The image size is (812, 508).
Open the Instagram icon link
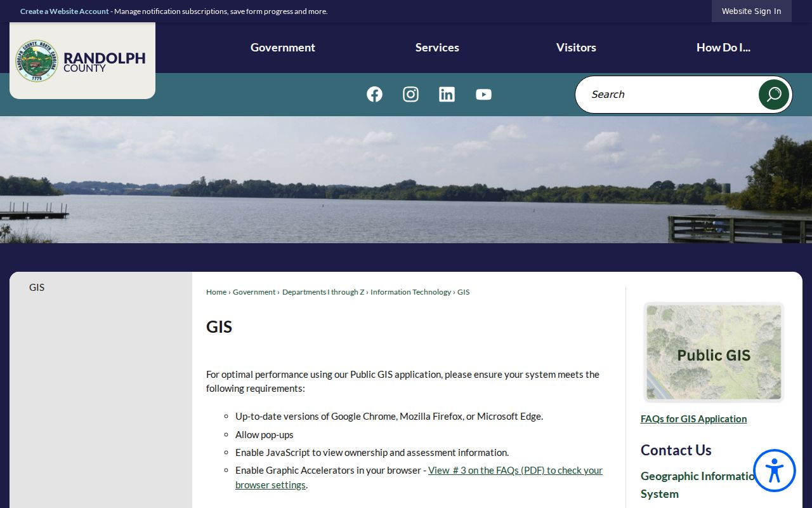click(410, 95)
